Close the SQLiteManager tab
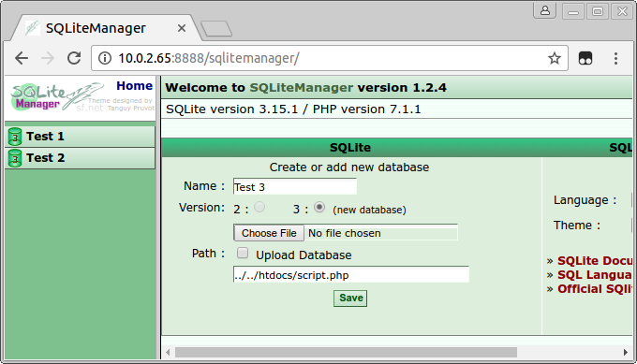This screenshot has width=637, height=364. 182,28
